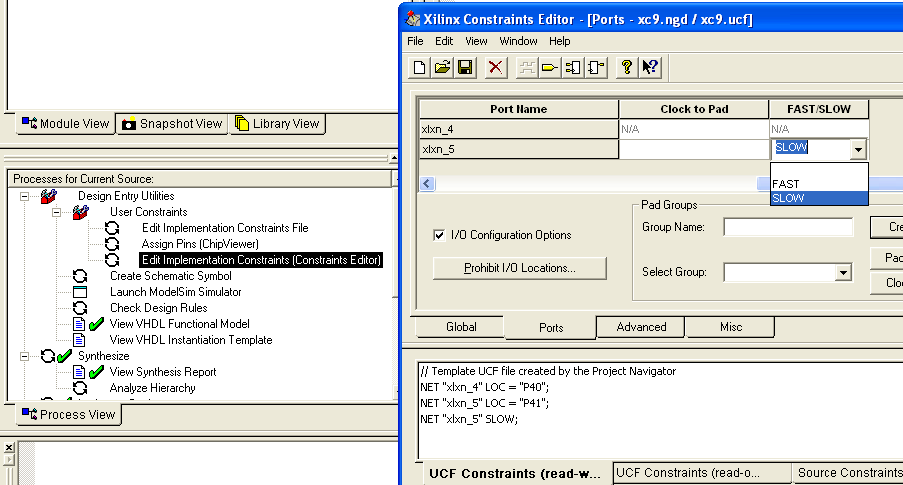Click close X on bottom console pane
The image size is (903, 485).
tap(9, 448)
